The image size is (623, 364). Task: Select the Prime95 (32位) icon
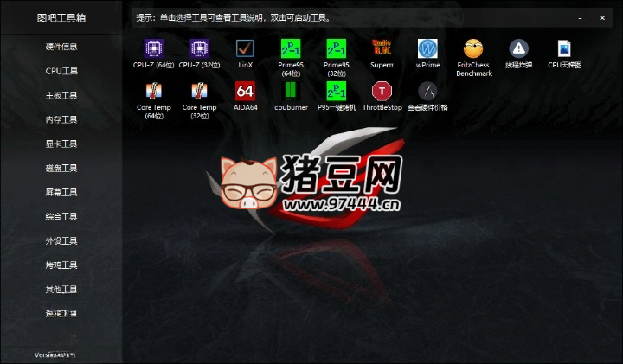[336, 48]
